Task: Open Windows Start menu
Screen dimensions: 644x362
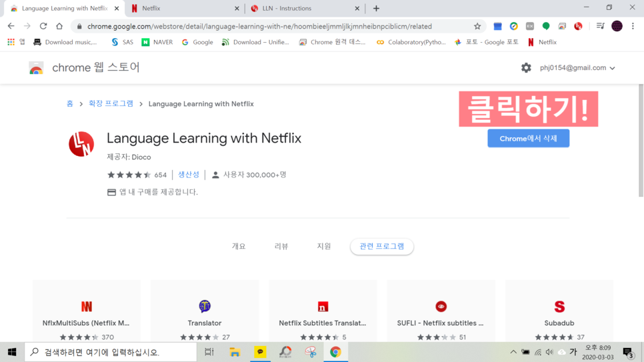Action: click(x=12, y=352)
